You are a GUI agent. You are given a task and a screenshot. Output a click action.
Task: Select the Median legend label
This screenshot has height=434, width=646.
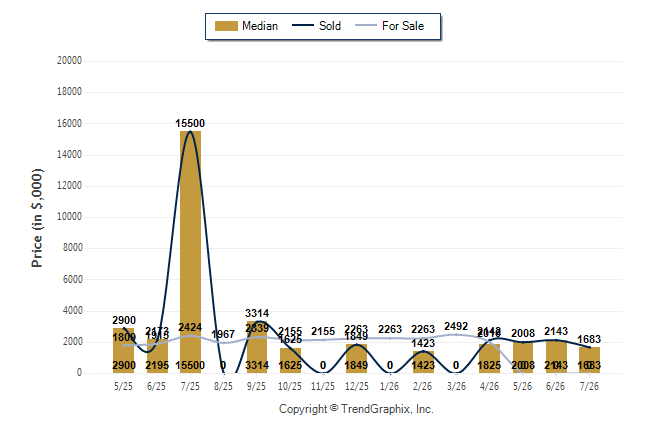pyautogui.click(x=260, y=26)
